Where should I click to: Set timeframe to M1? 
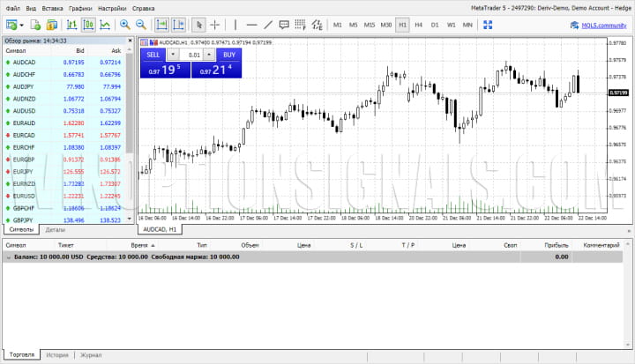(x=337, y=25)
